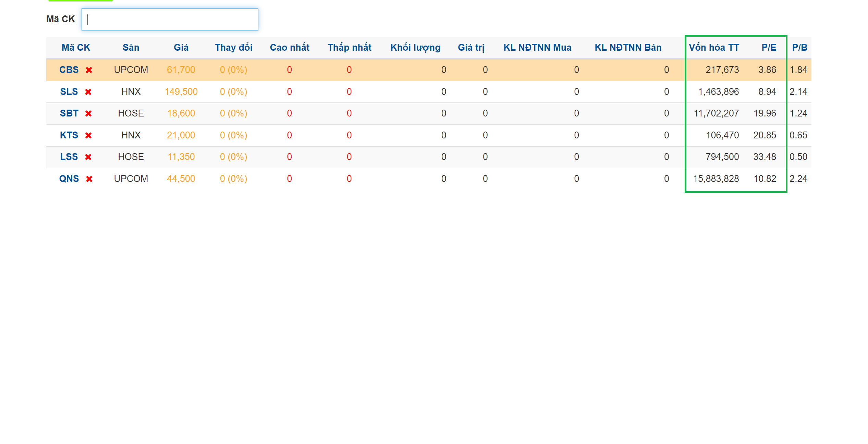This screenshot has width=868, height=444.
Task: Sort by the Khối lượng column header
Action: click(x=415, y=48)
